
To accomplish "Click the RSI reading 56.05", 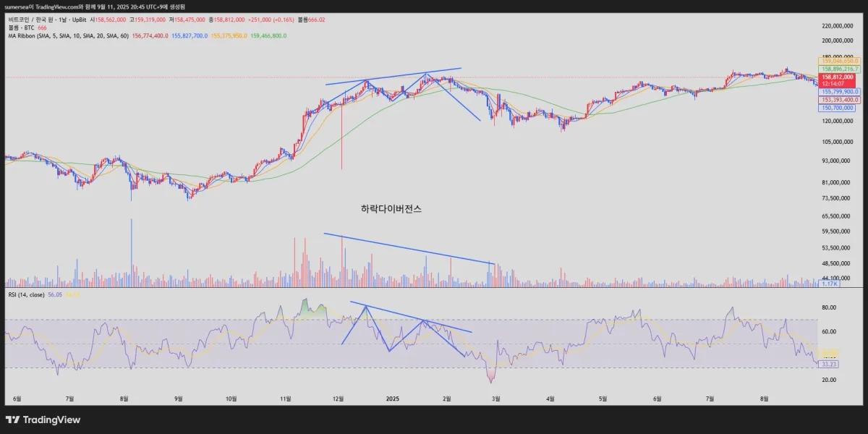I will click(55, 294).
